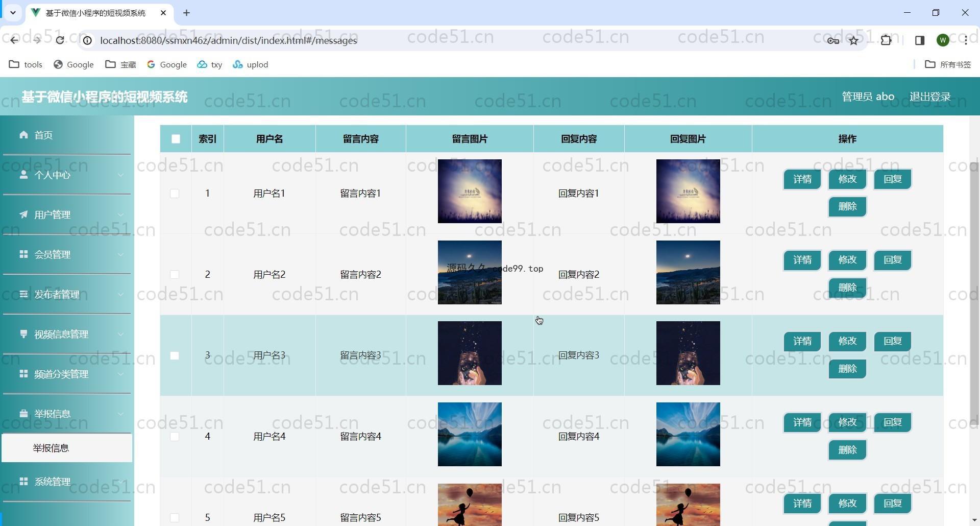Open the browser three-dot menu
Image resolution: width=980 pixels, height=526 pixels.
[x=966, y=40]
